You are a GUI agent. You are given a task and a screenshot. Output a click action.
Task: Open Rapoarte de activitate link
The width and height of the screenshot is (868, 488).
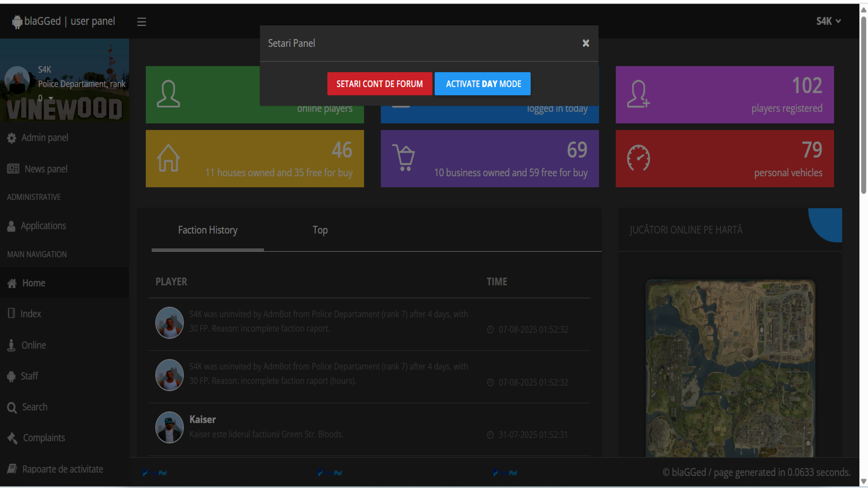click(x=62, y=469)
